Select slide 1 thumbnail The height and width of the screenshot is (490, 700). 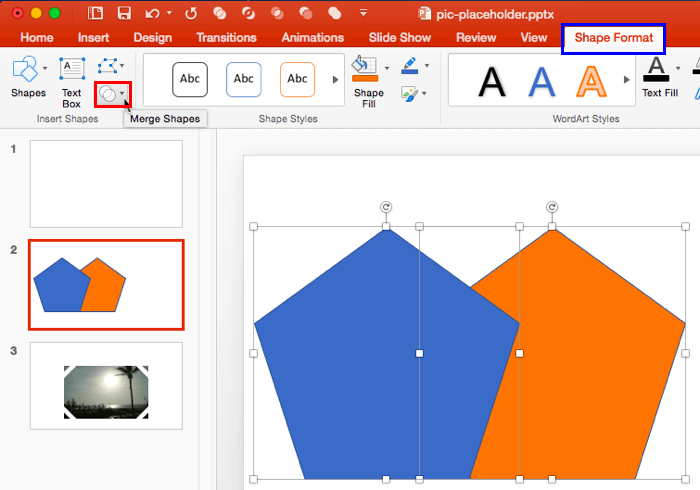pos(106,184)
